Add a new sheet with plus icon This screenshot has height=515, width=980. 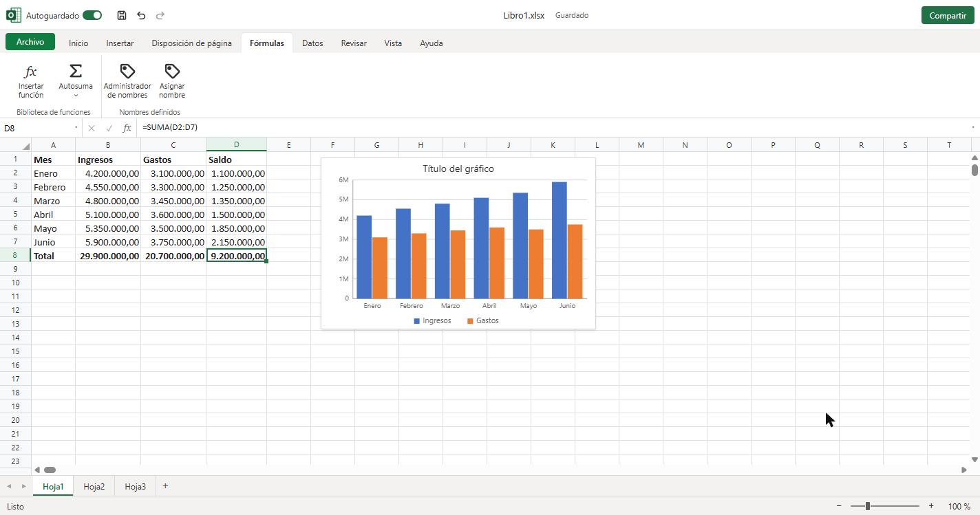[x=165, y=486]
